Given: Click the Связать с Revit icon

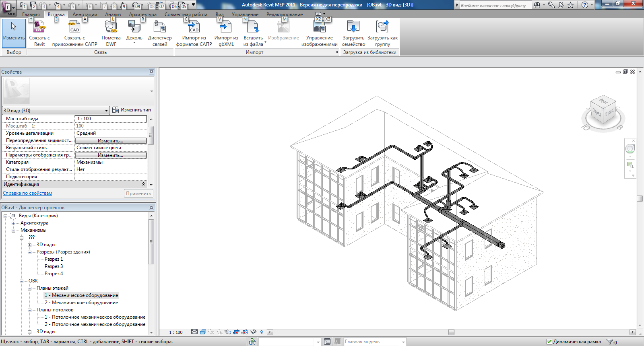Looking at the screenshot, I should tap(39, 27).
